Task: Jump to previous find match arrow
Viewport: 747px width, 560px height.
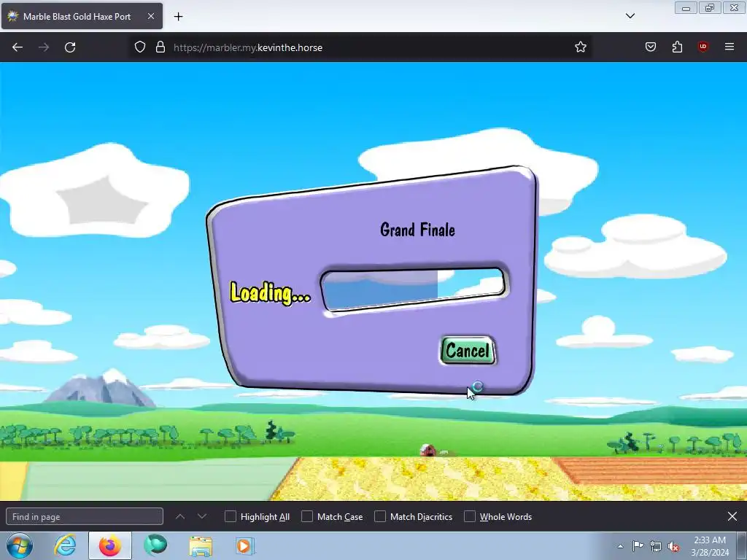Action: pos(180,517)
